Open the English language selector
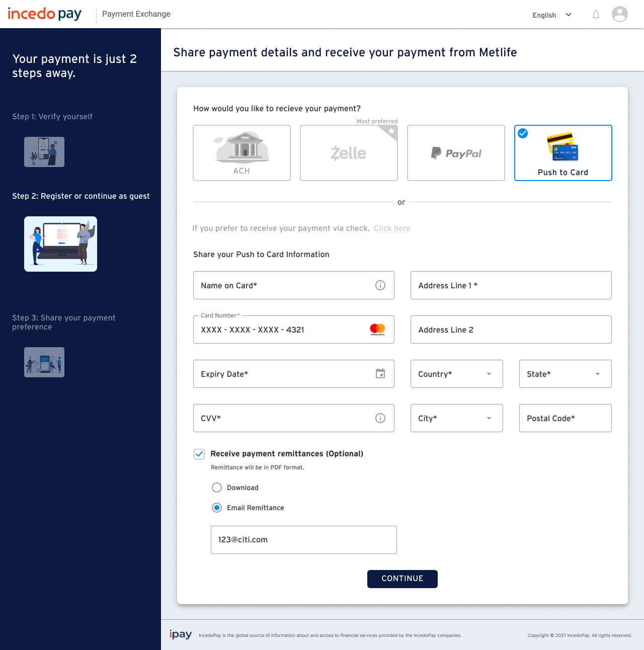This screenshot has height=650, width=644. [551, 15]
